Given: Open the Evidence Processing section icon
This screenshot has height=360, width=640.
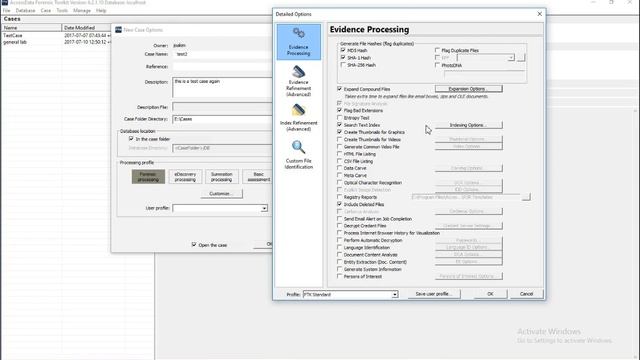Looking at the screenshot, I should pos(298,42).
